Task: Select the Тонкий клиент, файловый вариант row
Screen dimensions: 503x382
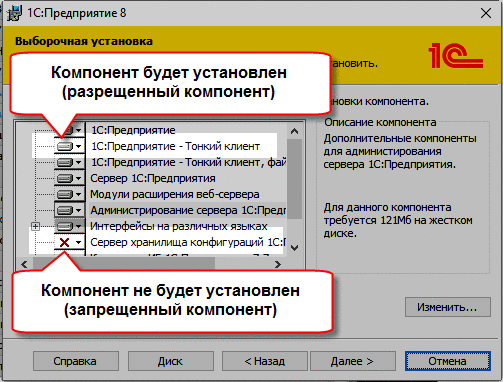Action: [188, 162]
